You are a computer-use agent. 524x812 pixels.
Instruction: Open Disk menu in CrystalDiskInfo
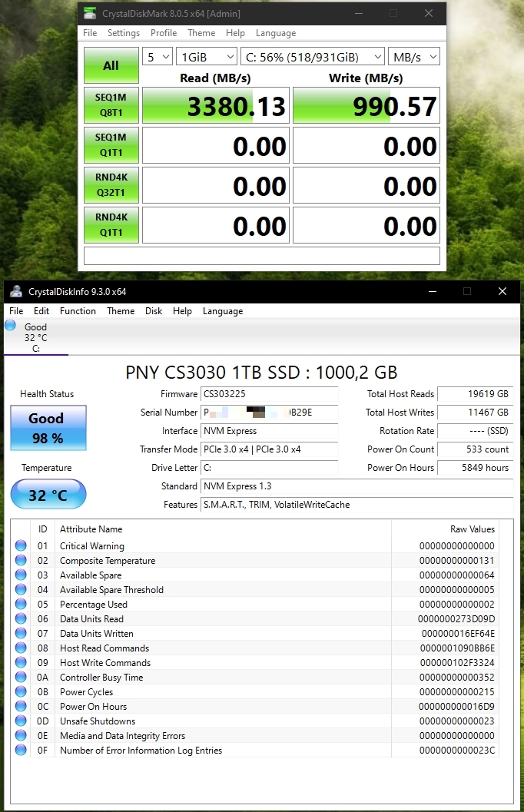153,310
